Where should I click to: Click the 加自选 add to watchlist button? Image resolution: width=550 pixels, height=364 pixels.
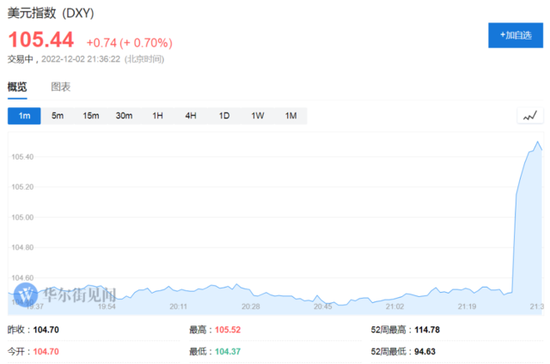[515, 35]
